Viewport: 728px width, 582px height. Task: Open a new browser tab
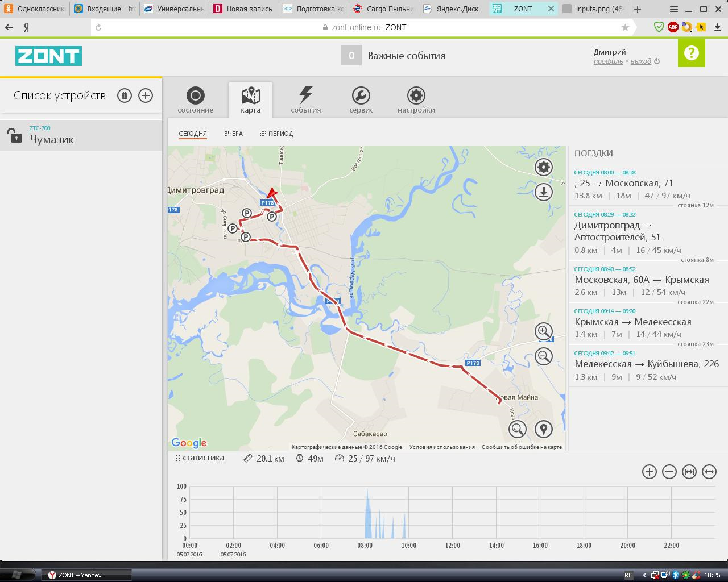coord(638,9)
